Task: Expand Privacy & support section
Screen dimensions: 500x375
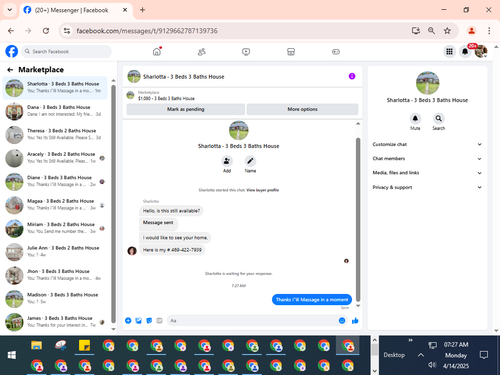Action: (427, 187)
